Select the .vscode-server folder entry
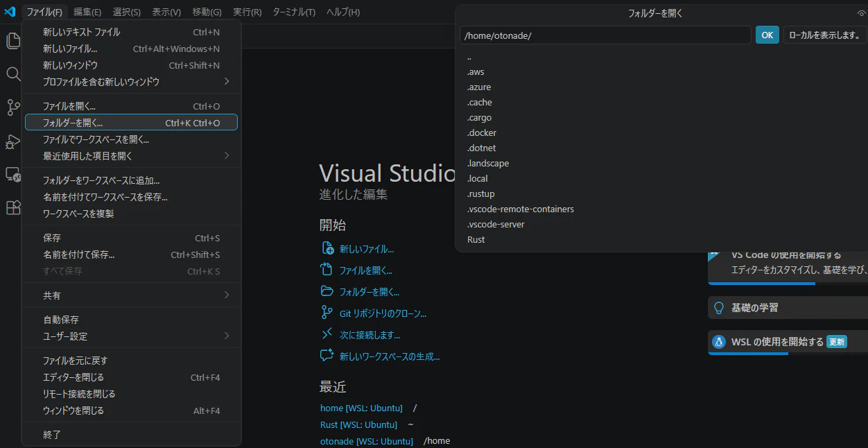The height and width of the screenshot is (448, 868). point(661,225)
